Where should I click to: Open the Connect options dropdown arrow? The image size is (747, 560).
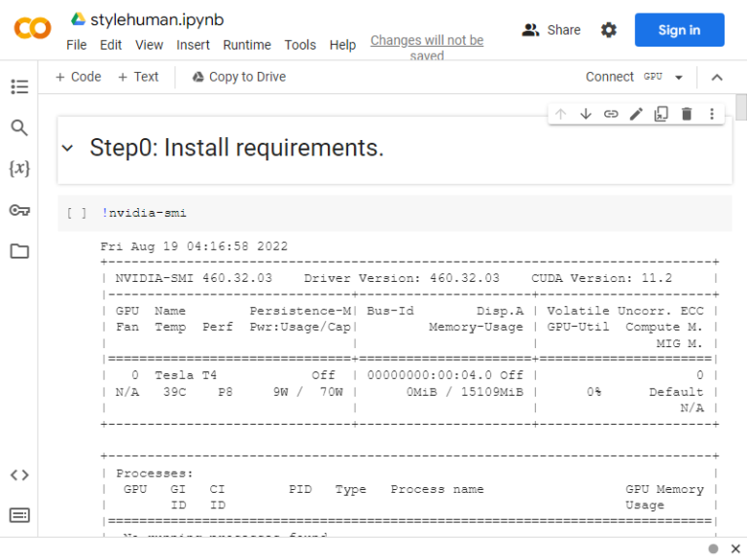click(x=679, y=77)
